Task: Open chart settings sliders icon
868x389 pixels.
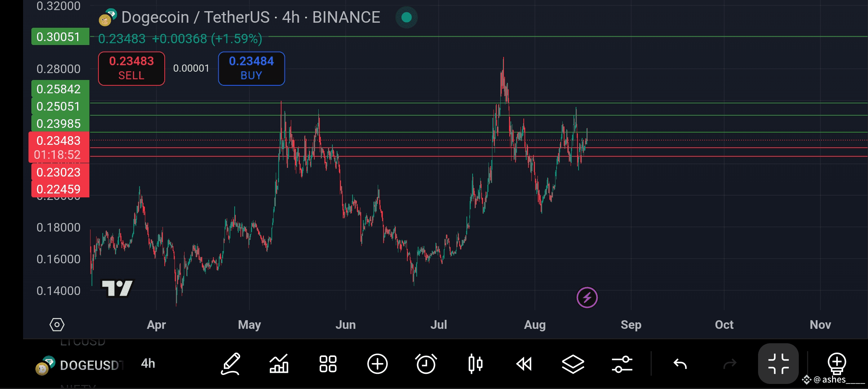Action: coord(622,364)
